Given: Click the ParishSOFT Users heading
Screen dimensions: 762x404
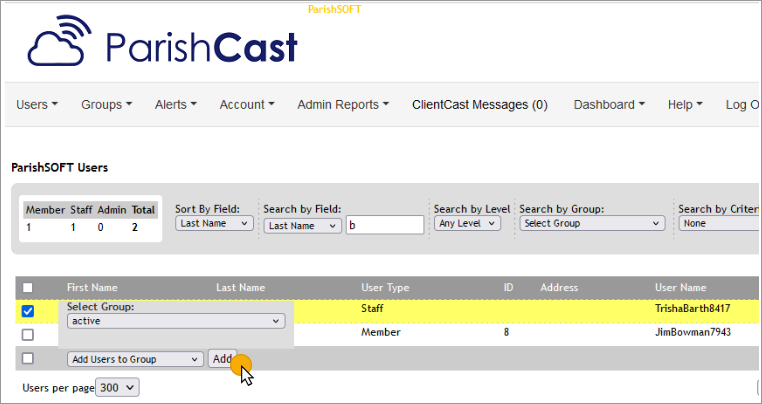Looking at the screenshot, I should pos(59,168).
